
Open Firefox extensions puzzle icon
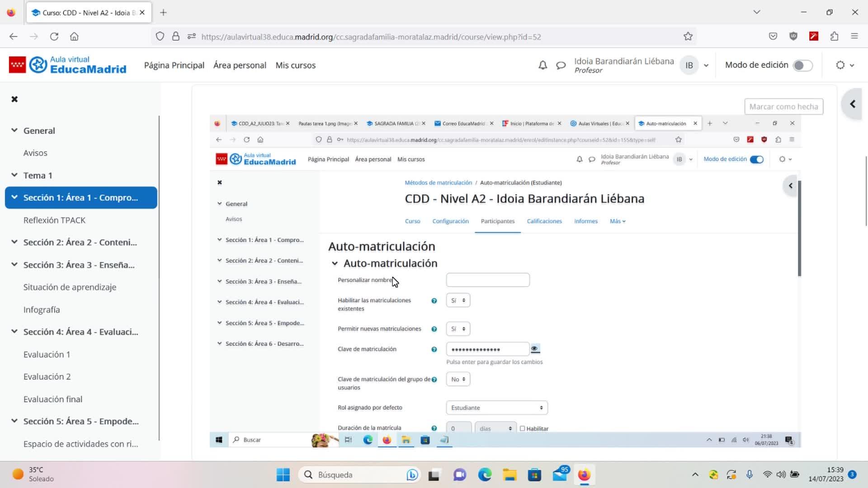pos(834,37)
